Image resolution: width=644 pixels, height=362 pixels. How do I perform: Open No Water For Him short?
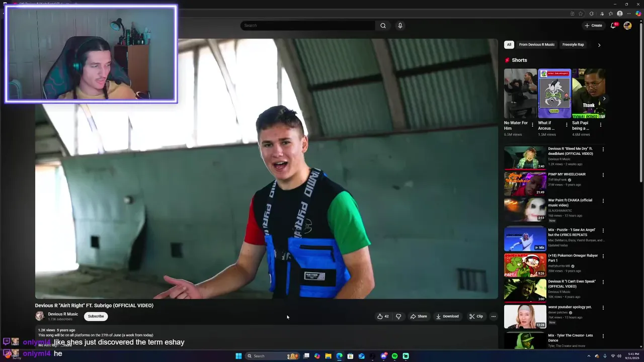click(520, 94)
